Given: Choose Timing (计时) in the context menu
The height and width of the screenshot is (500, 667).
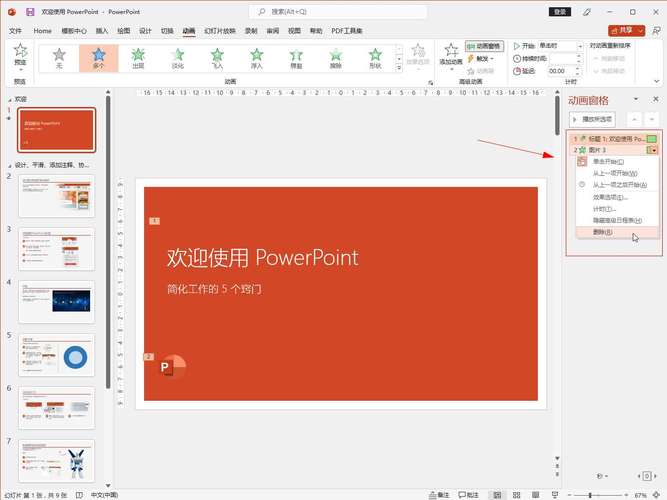Looking at the screenshot, I should tap(617, 209).
